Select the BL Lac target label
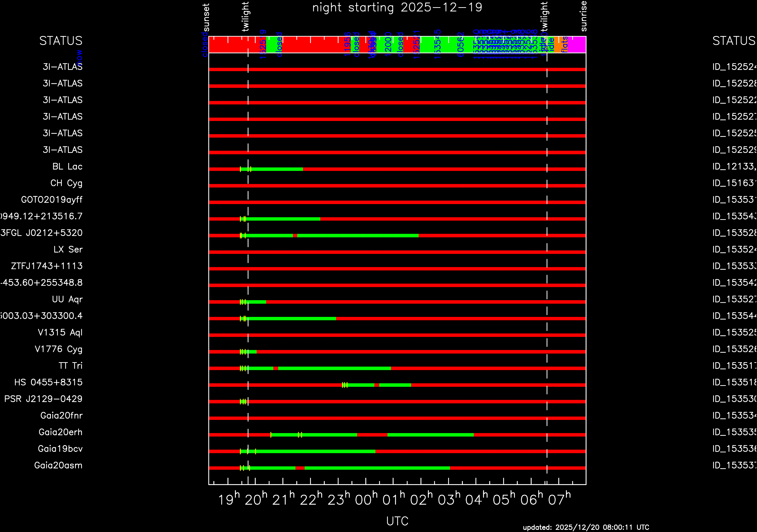The height and width of the screenshot is (532, 757). pyautogui.click(x=67, y=167)
